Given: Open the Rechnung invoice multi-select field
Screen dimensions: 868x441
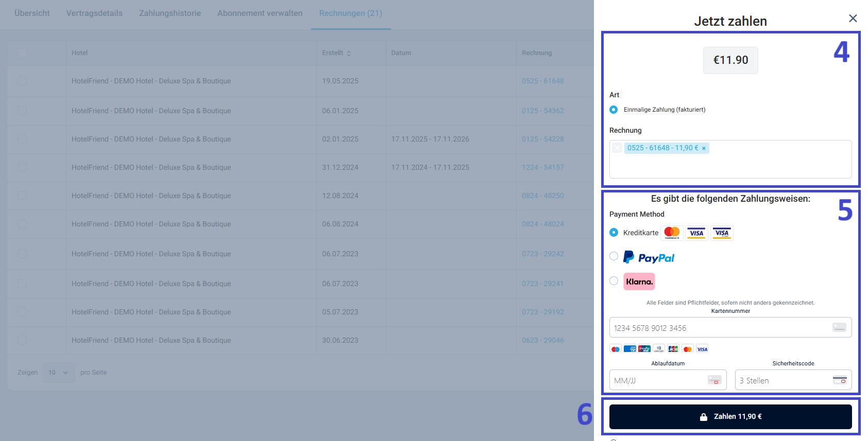Looking at the screenshot, I should [730, 160].
